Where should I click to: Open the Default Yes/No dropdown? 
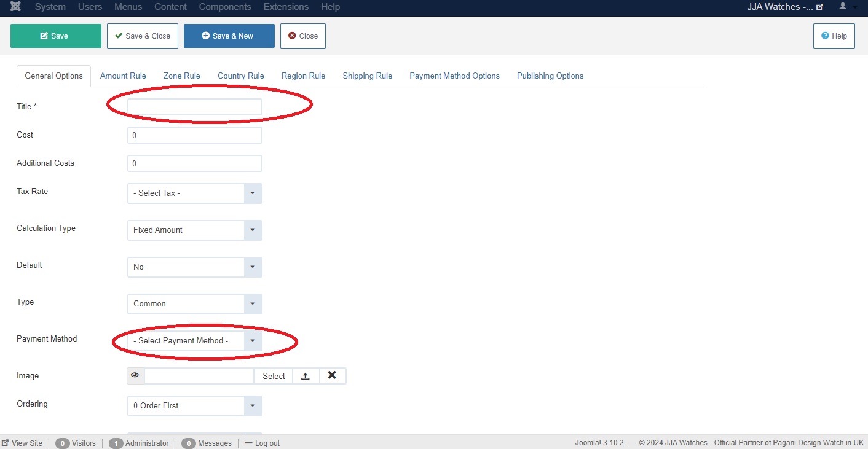194,267
